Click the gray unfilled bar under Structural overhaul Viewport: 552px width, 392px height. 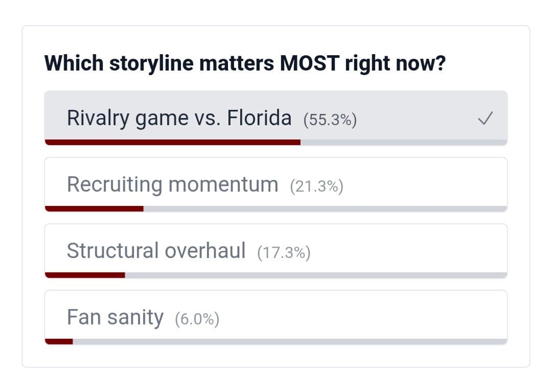point(316,275)
